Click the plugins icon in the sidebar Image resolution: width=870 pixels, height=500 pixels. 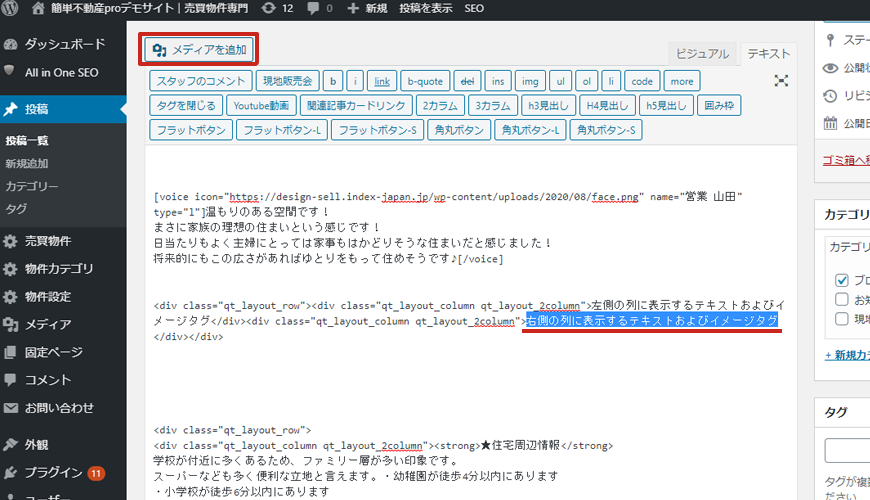coord(11,472)
